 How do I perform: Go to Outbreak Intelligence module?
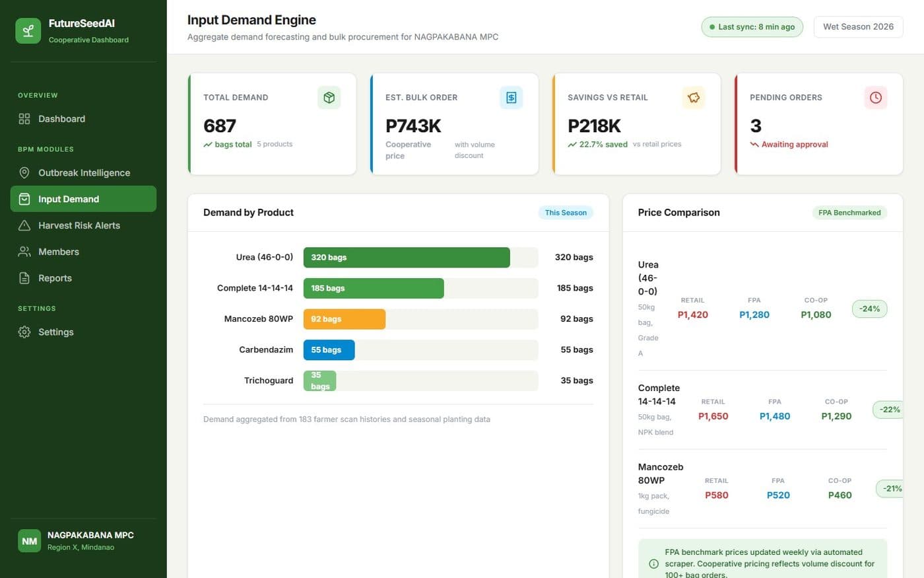tap(83, 173)
